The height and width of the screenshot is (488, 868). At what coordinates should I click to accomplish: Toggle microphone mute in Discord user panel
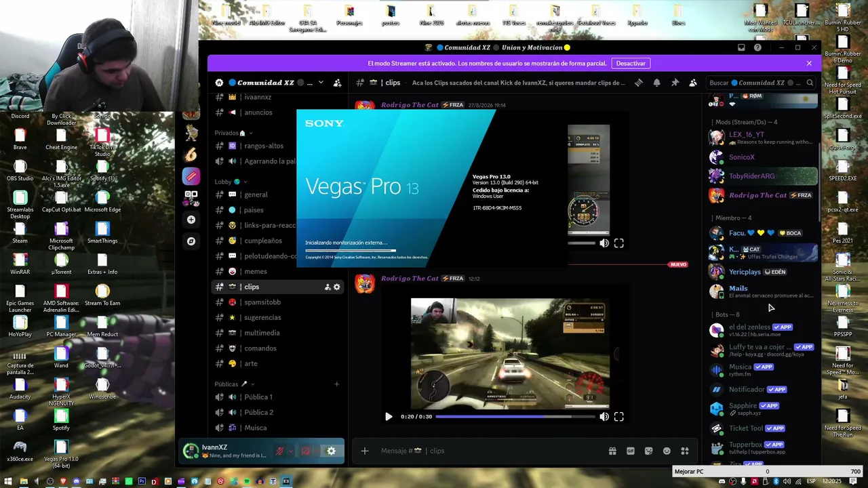click(x=279, y=451)
